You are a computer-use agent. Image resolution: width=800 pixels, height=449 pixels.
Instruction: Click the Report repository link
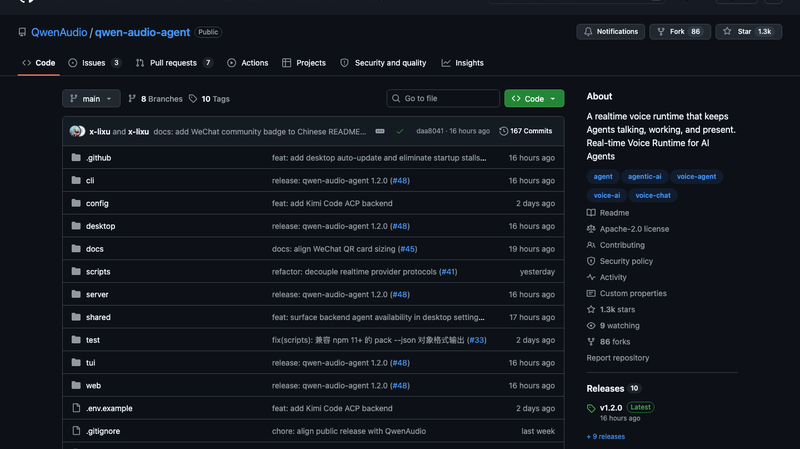618,358
